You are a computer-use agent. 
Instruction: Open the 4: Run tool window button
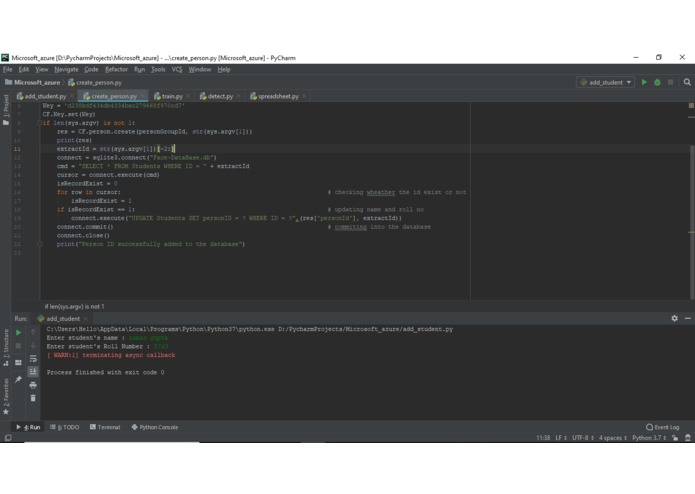(x=28, y=427)
